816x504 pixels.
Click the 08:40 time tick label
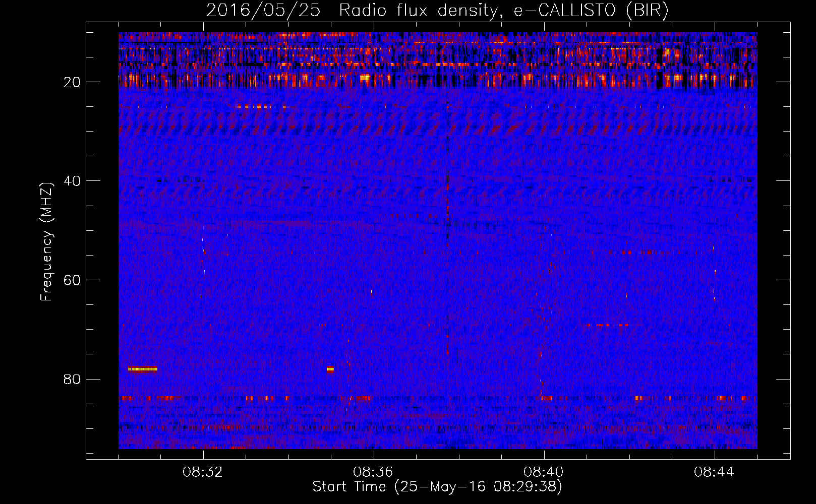544,472
